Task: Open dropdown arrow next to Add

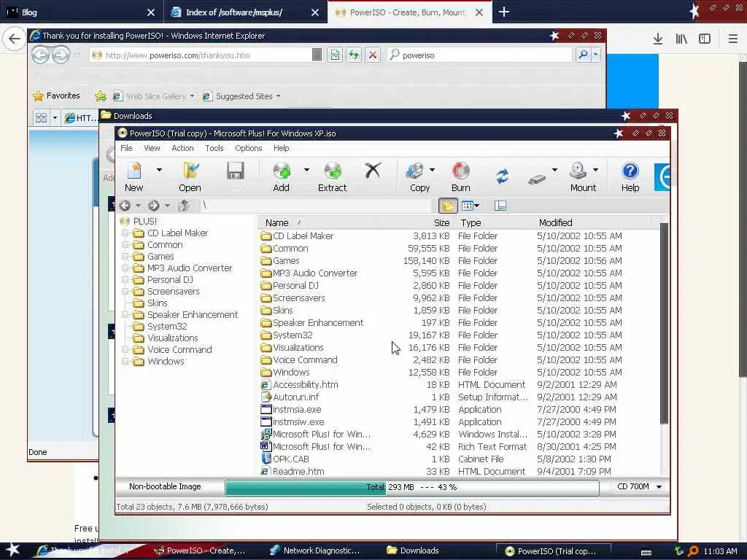Action: tap(306, 169)
